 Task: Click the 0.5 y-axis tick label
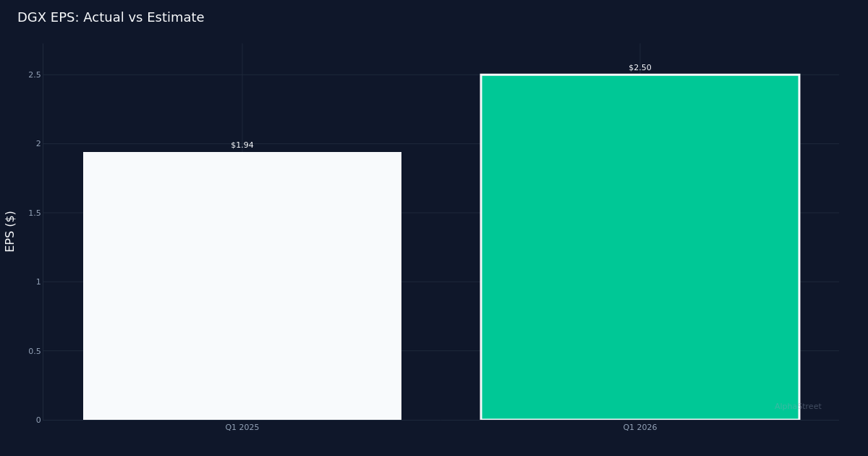click(34, 351)
